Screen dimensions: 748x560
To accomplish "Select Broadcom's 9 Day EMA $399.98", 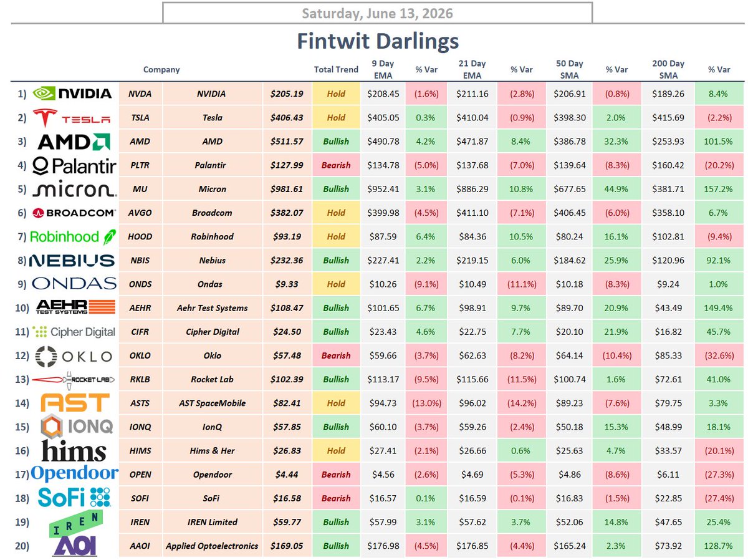I will tap(383, 213).
